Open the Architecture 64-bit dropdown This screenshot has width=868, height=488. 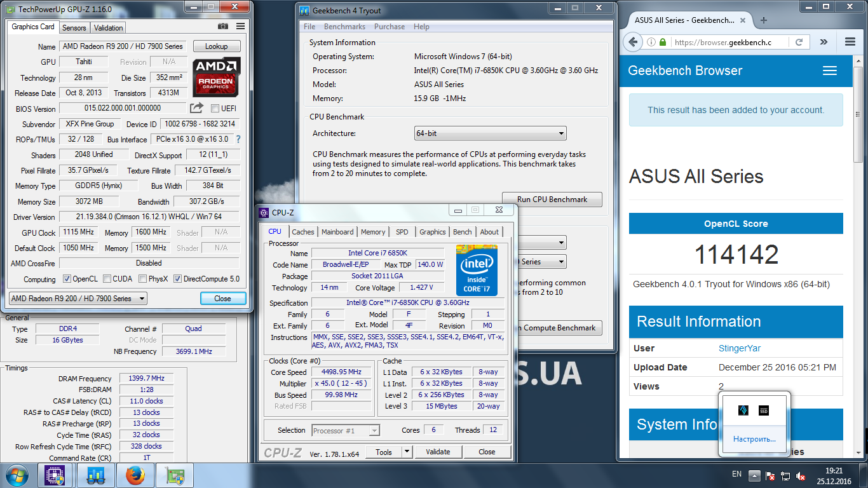pyautogui.click(x=490, y=133)
